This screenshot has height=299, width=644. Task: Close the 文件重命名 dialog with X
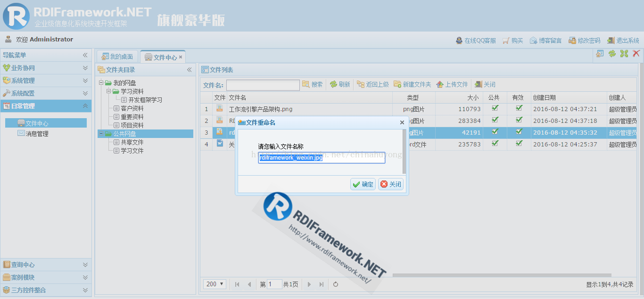tap(402, 122)
